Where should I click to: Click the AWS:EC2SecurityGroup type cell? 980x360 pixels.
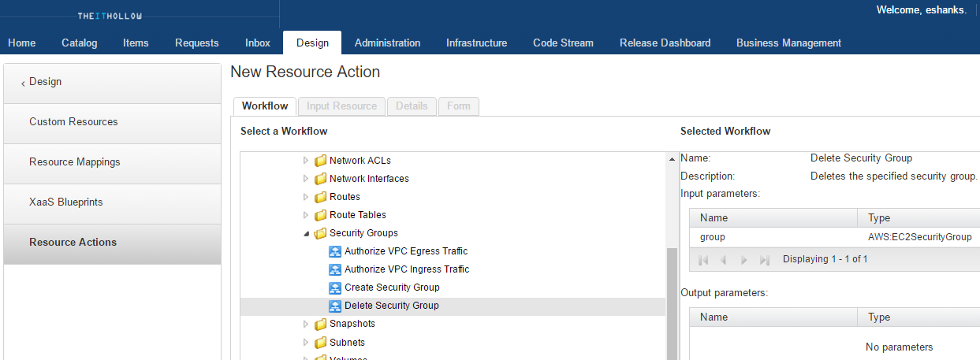(919, 237)
